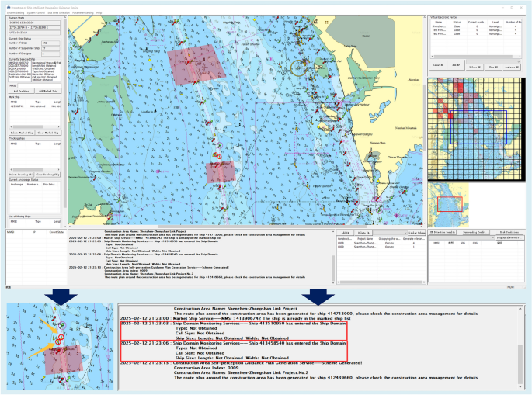Click the construction area table horizontal scrollbar
The width and height of the screenshot is (532, 395).
pos(381,282)
